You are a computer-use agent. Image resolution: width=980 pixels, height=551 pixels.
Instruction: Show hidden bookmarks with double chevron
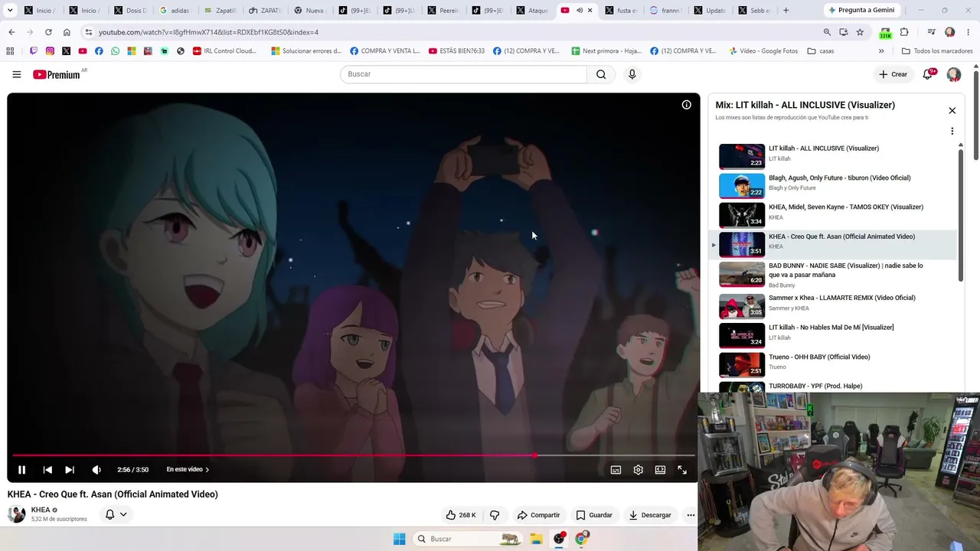[x=881, y=51]
